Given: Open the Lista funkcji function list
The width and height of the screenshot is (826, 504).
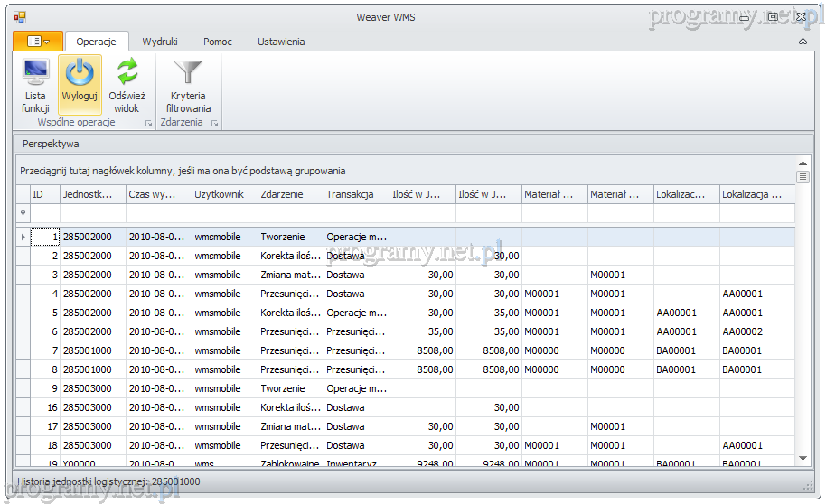Looking at the screenshot, I should 35,85.
